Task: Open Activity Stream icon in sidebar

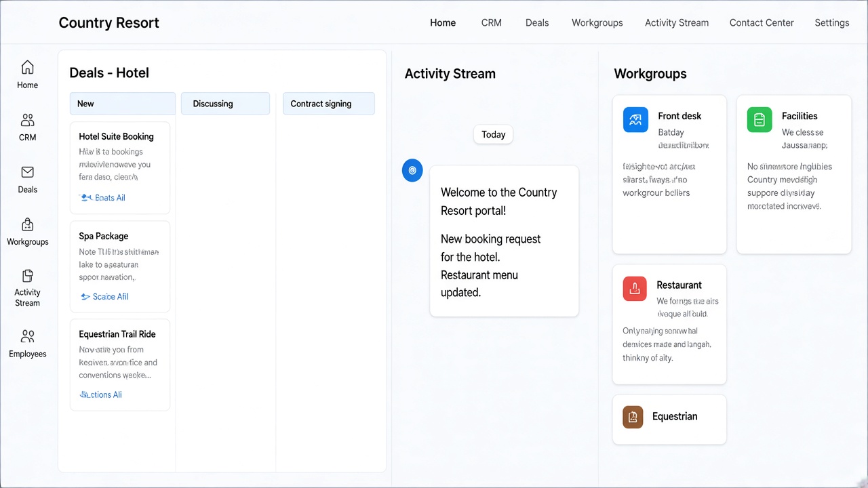Action: coord(27,276)
